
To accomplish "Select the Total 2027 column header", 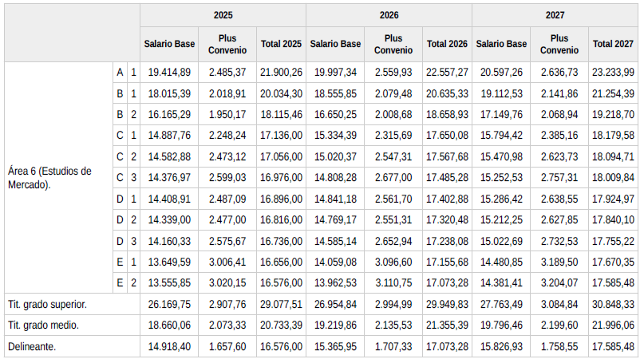I will [613, 44].
